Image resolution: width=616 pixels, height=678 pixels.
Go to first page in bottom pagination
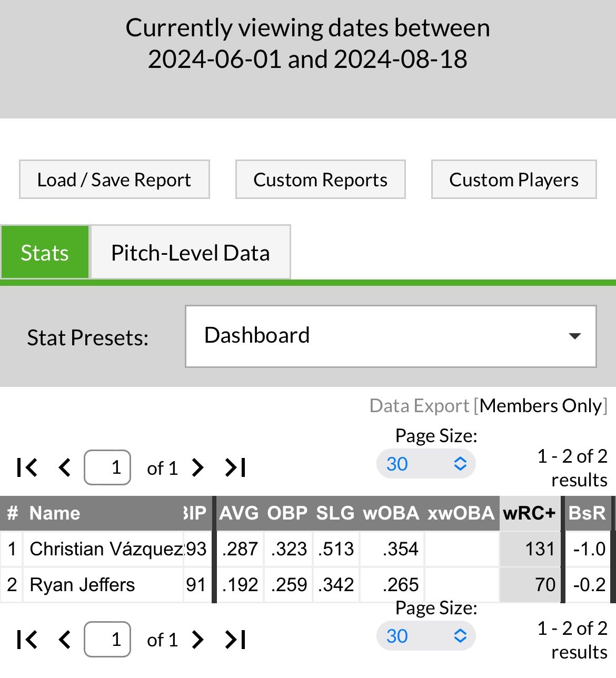click(x=27, y=640)
